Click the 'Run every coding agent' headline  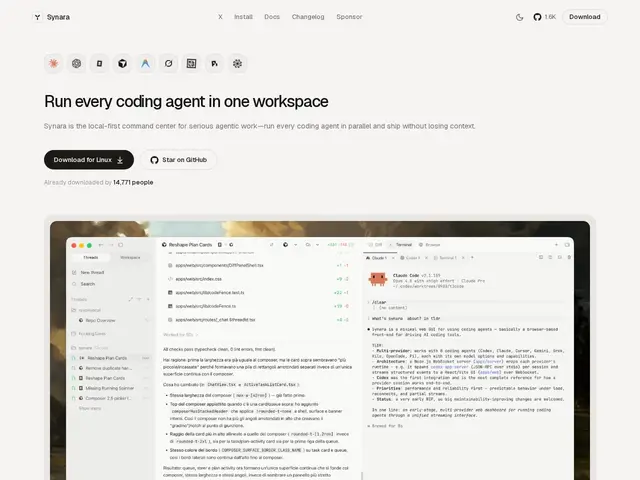(186, 101)
